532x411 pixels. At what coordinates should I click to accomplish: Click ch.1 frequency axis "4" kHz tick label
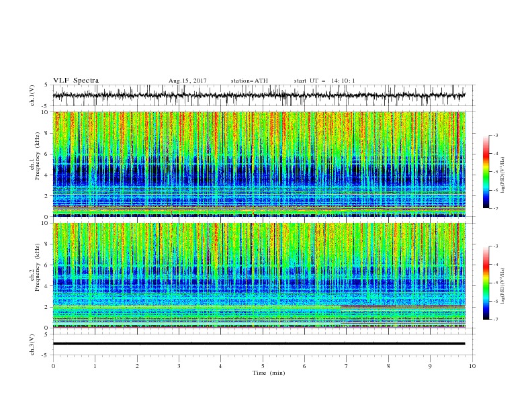(x=48, y=175)
